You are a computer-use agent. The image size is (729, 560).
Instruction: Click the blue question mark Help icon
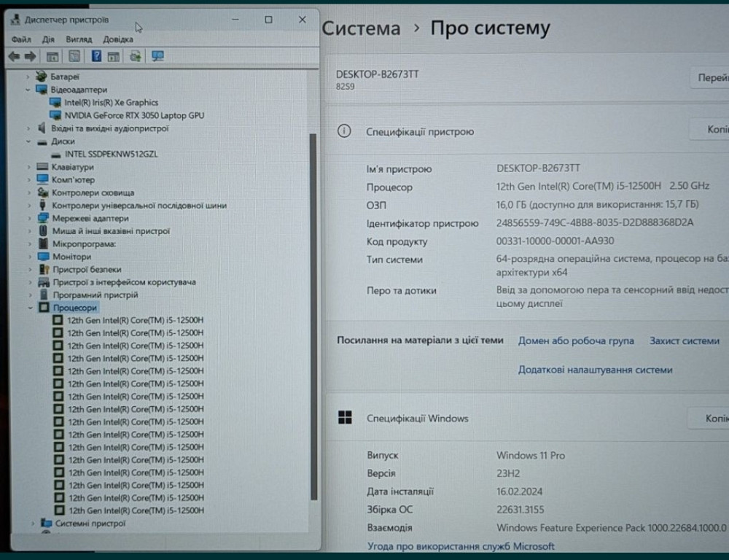click(96, 56)
